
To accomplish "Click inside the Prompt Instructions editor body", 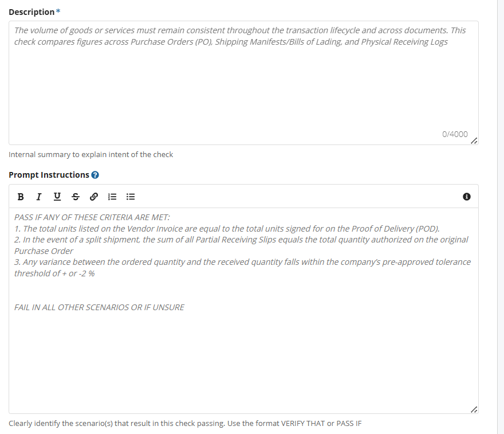I will coord(243,355).
